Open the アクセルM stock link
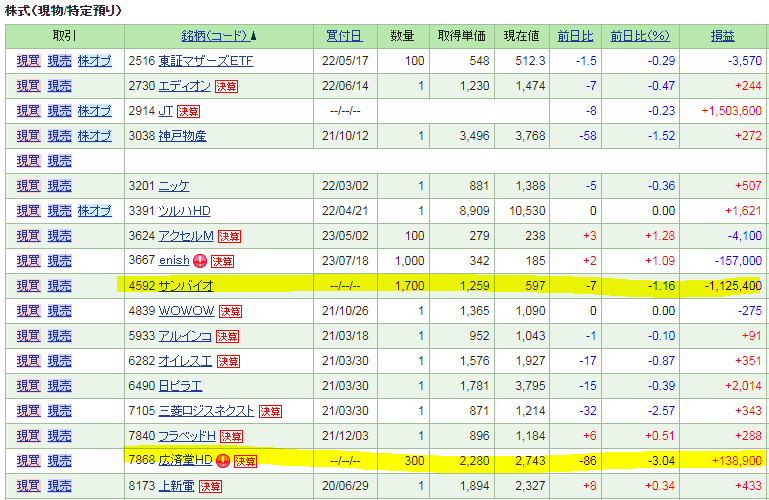This screenshot has height=500, width=769. click(186, 236)
